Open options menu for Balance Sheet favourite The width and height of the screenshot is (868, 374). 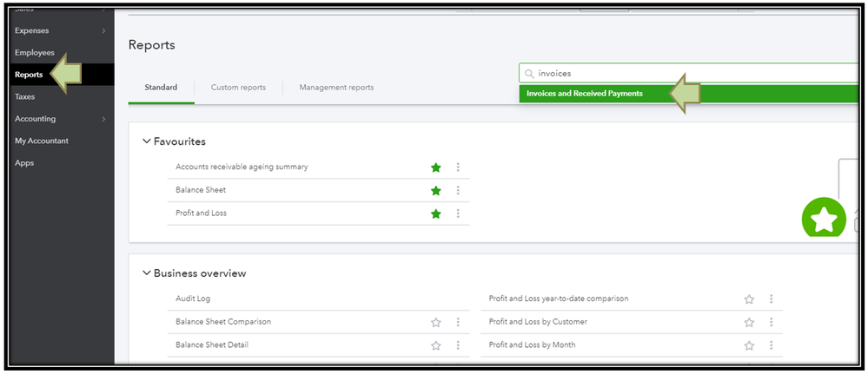tap(458, 190)
